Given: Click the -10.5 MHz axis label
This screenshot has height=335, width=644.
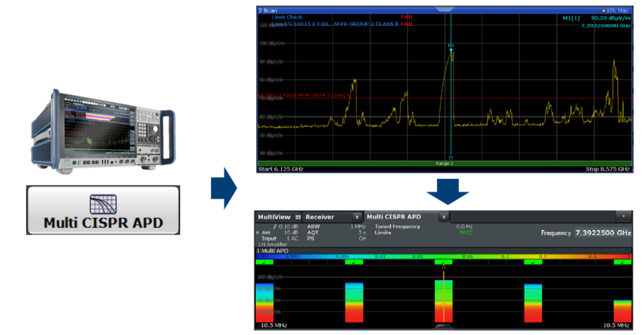Looking at the screenshot, I should (273, 325).
